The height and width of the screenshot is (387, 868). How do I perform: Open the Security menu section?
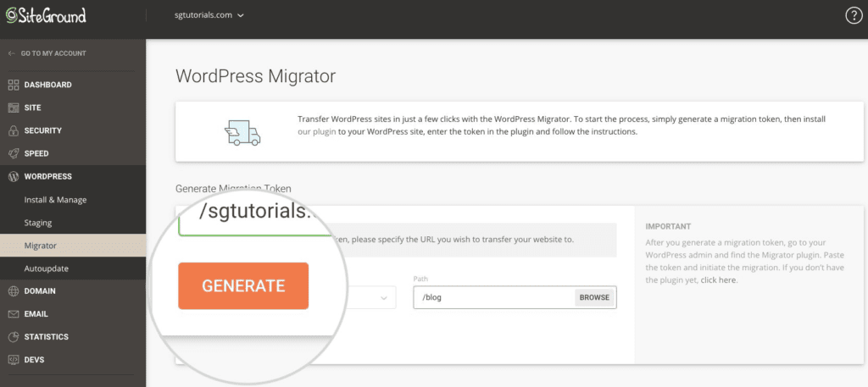(x=42, y=131)
